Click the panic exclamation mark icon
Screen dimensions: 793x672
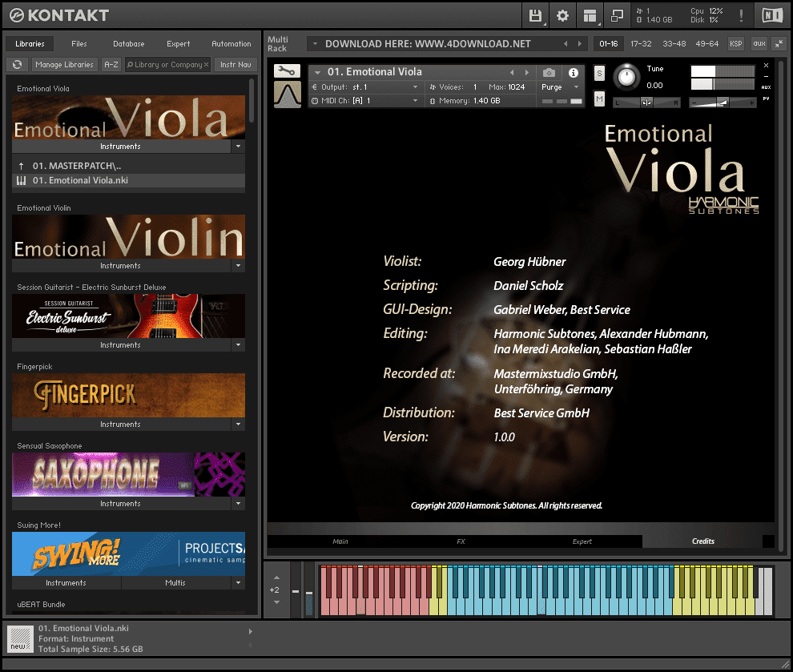pyautogui.click(x=741, y=16)
